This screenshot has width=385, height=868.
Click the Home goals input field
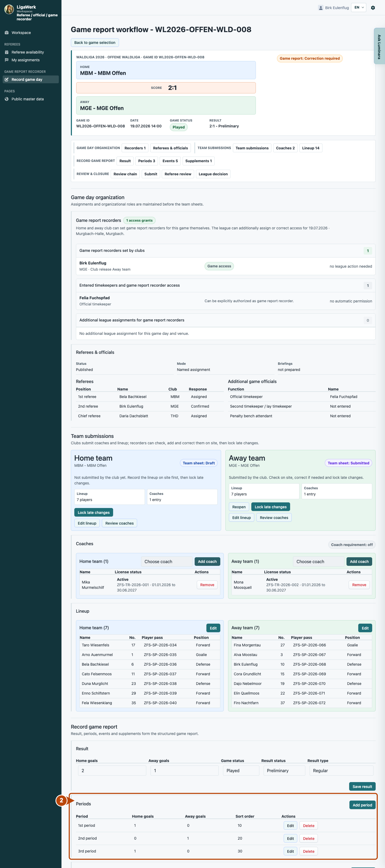coord(112,771)
